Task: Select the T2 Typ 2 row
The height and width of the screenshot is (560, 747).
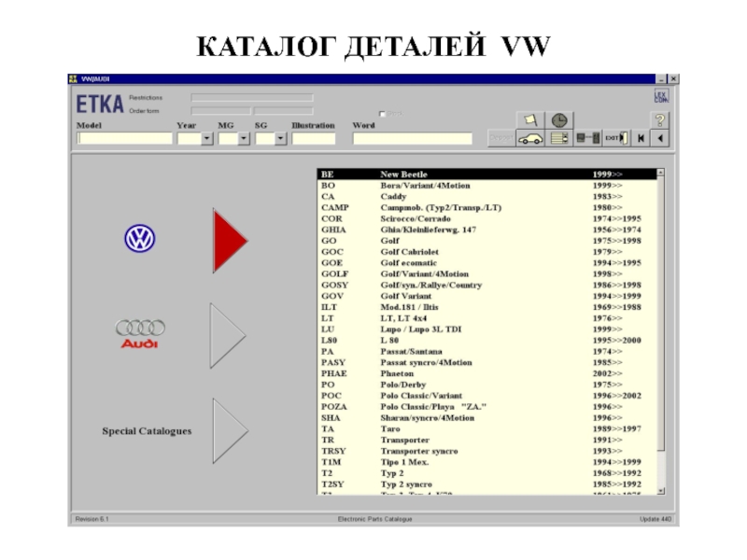Action: 486,473
